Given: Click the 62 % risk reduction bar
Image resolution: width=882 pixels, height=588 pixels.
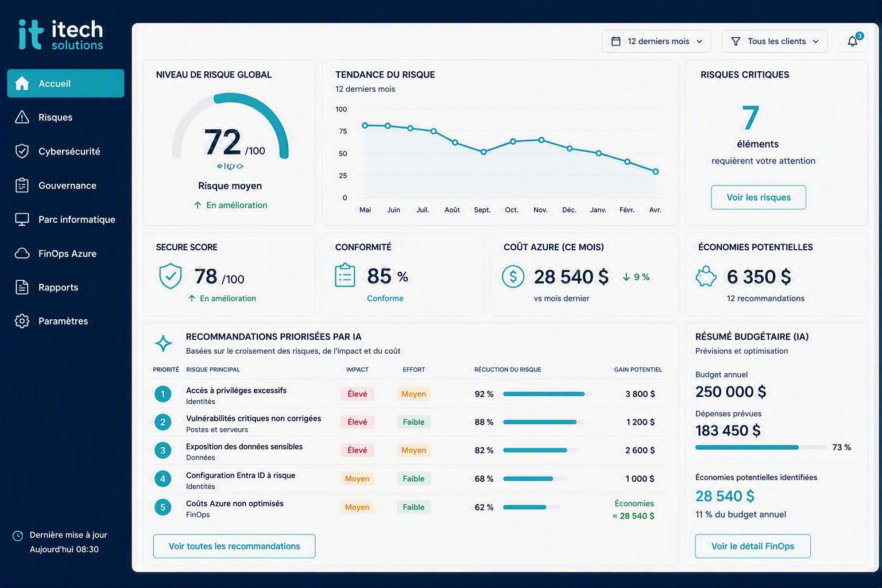Looking at the screenshot, I should click(x=531, y=507).
